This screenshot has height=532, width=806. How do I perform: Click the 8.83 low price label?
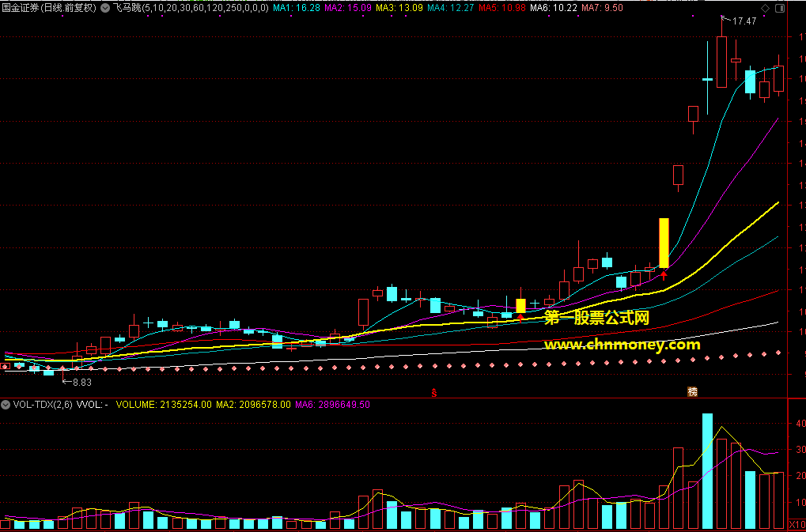[x=81, y=383]
